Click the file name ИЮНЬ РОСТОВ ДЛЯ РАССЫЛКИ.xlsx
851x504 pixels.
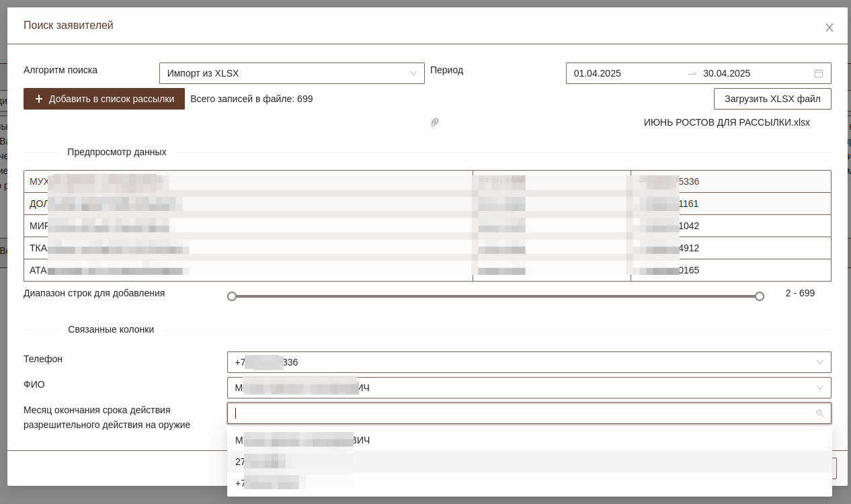(726, 122)
